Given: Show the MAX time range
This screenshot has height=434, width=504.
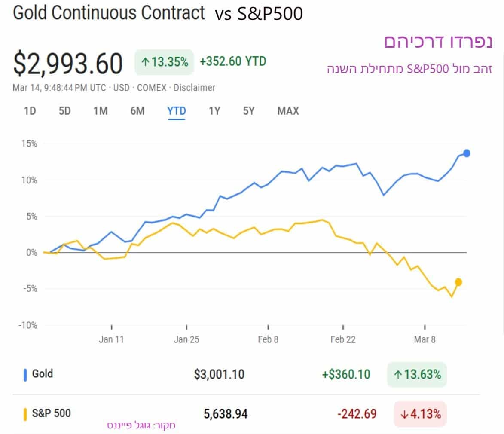Looking at the screenshot, I should [288, 111].
